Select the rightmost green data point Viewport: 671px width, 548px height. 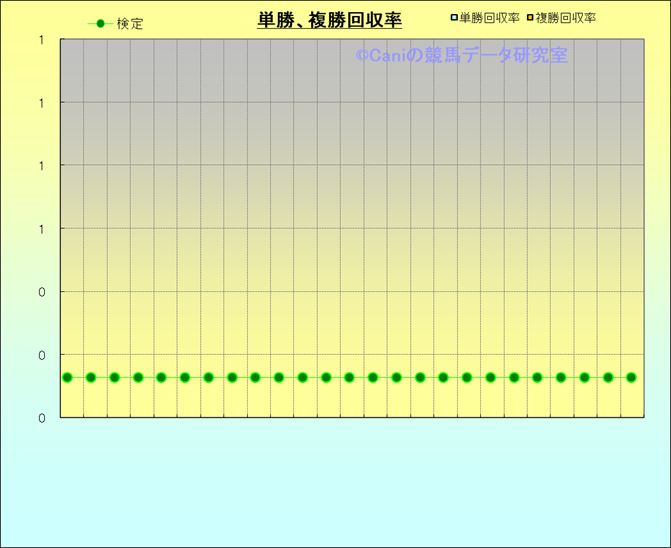(x=631, y=377)
